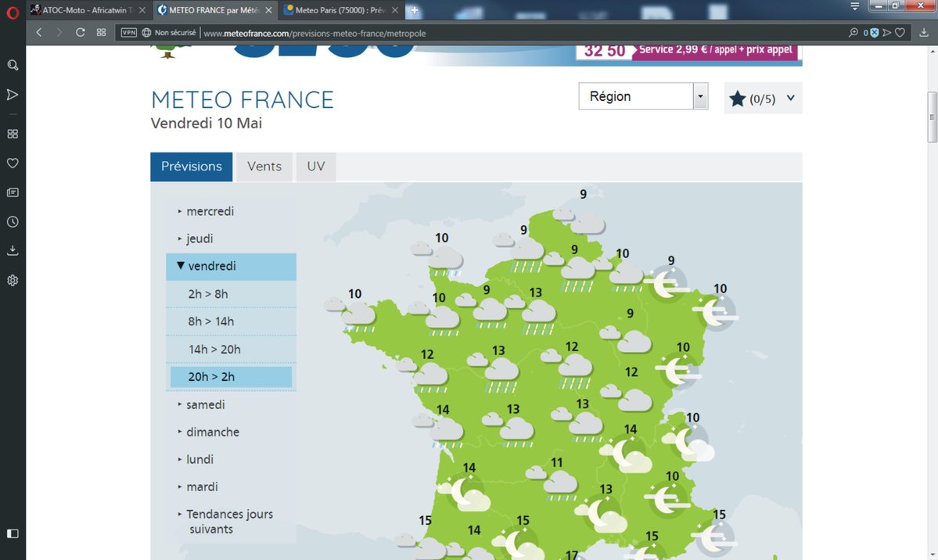Open Bookmarks heart icon in sidebar
Image resolution: width=938 pixels, height=560 pixels.
pyautogui.click(x=13, y=163)
